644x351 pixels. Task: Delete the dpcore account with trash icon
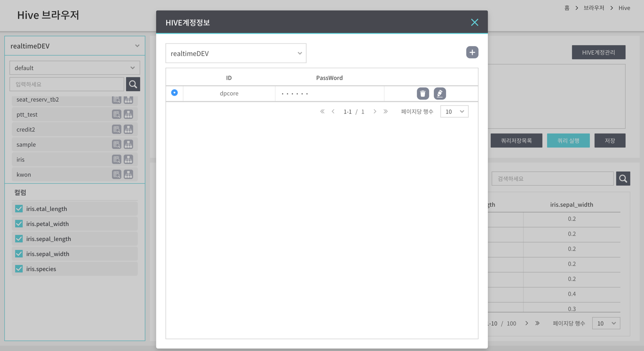pyautogui.click(x=423, y=93)
